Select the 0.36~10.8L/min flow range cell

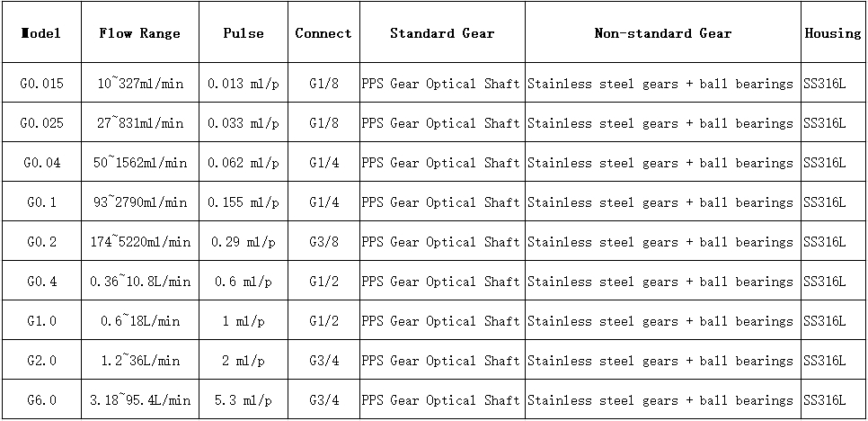click(140, 282)
